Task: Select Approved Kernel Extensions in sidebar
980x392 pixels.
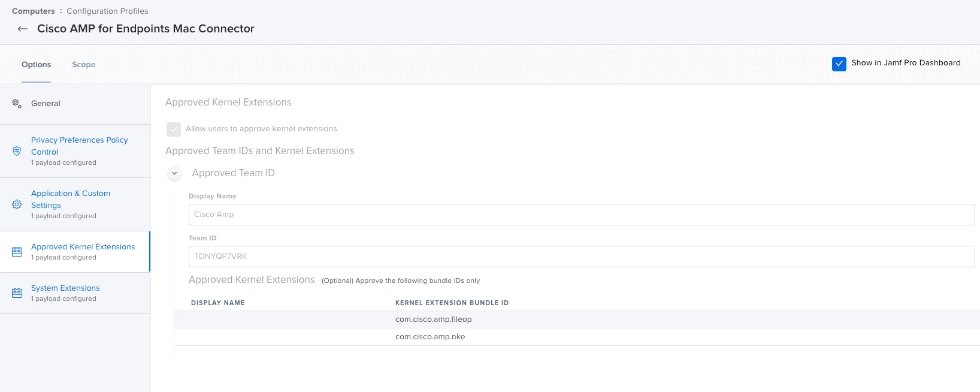Action: pyautogui.click(x=75, y=252)
